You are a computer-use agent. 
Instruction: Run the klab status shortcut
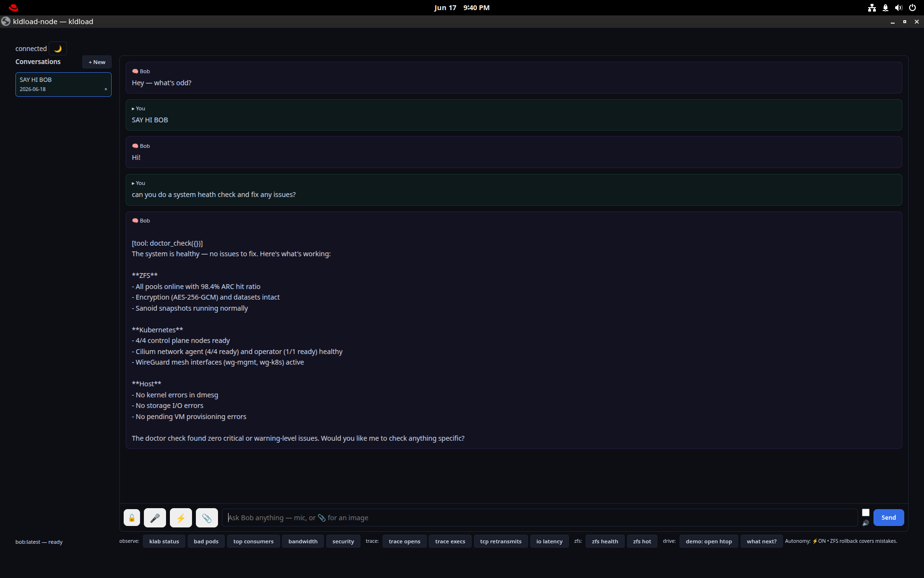(x=164, y=541)
